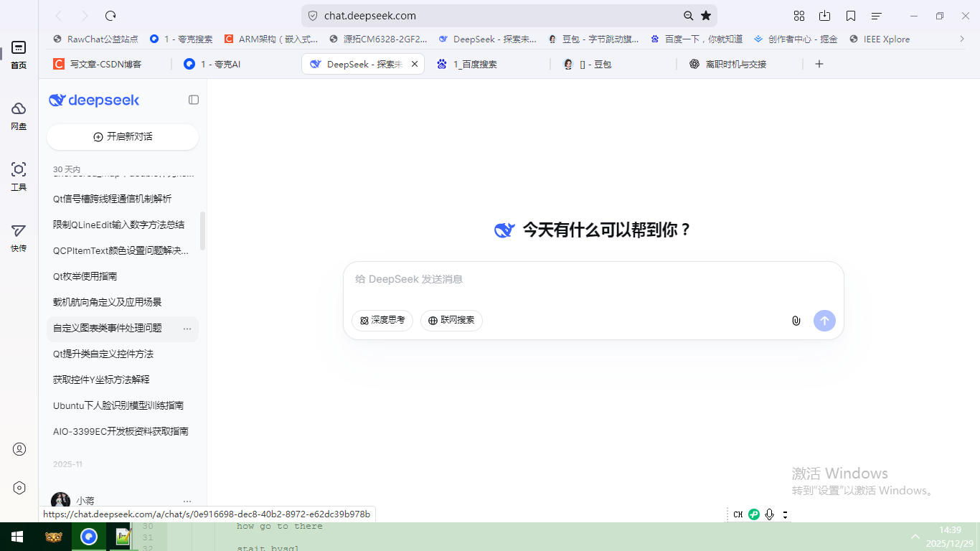The image size is (980, 551).
Task: Open chat Ubuntu下人脸识别模型训练指南
Action: [x=123, y=405]
